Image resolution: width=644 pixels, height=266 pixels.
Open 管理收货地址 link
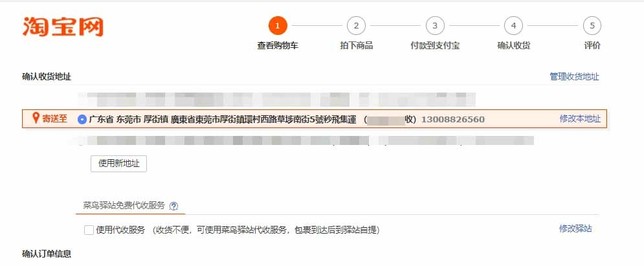coord(574,77)
